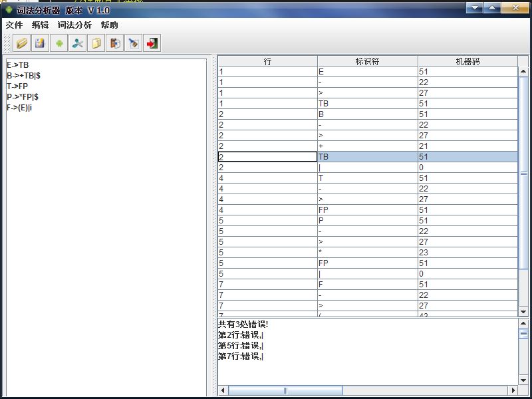Image resolution: width=532 pixels, height=399 pixels.
Task: Select the machine code cell 23
Action: [467, 253]
